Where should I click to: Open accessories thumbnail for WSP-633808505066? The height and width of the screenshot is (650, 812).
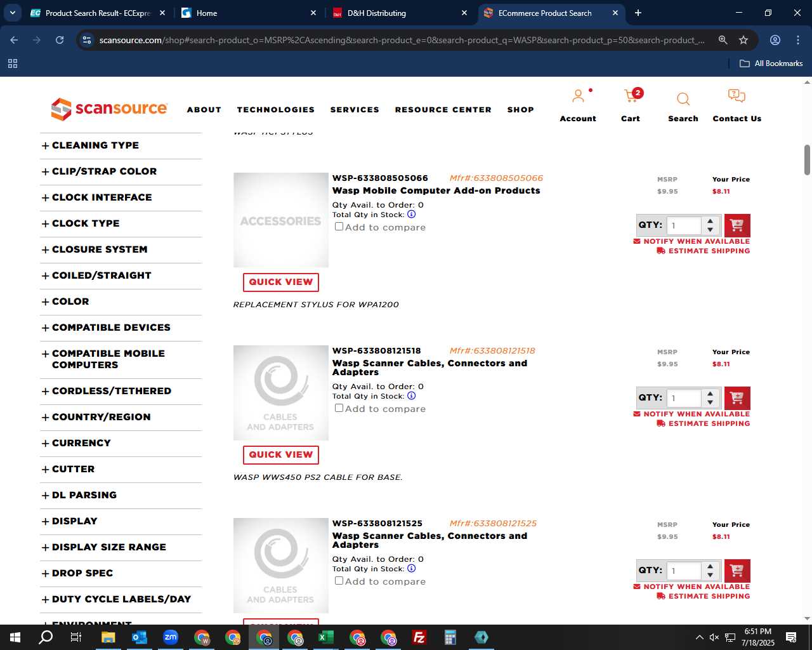(x=281, y=220)
